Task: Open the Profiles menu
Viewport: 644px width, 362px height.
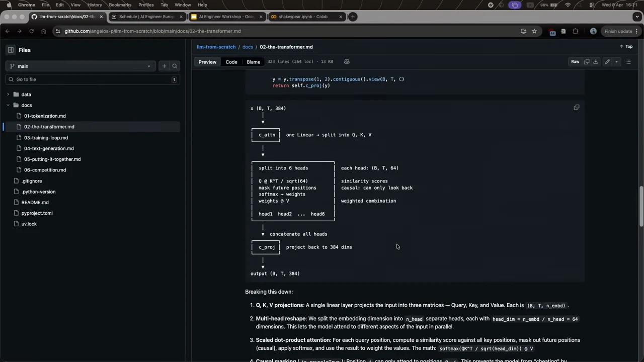Action: tap(146, 5)
